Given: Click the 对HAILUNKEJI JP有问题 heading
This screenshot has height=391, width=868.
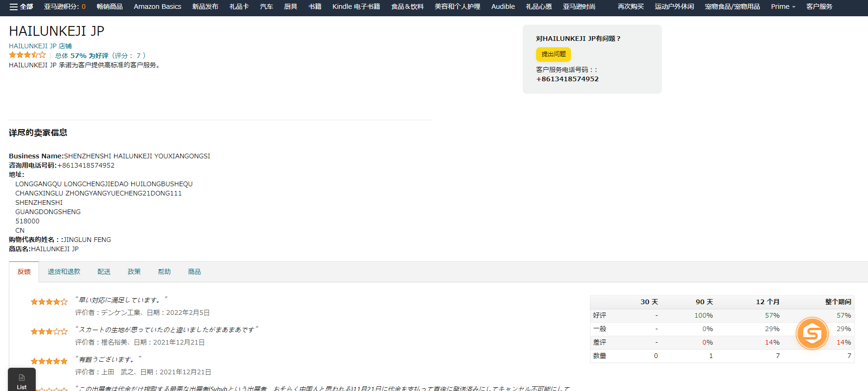Looking at the screenshot, I should pyautogui.click(x=578, y=39).
